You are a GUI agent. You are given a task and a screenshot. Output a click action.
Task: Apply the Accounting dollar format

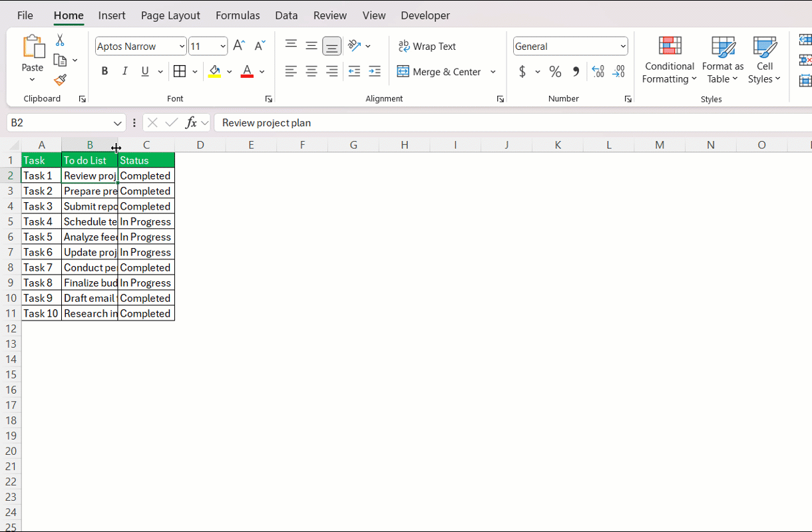point(522,71)
